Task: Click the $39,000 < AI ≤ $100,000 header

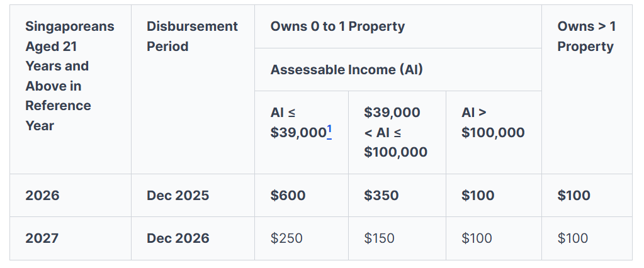Action: (395, 132)
